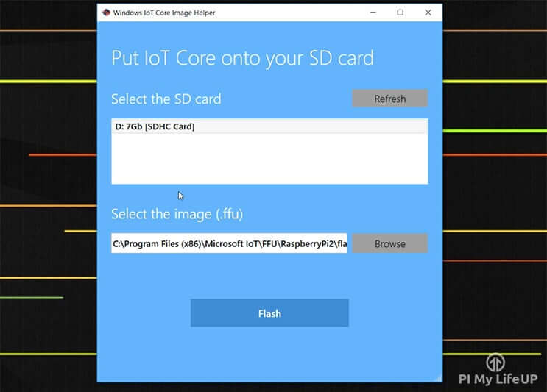Click the Refresh button
Viewport: 547px width, 392px height.
(389, 99)
